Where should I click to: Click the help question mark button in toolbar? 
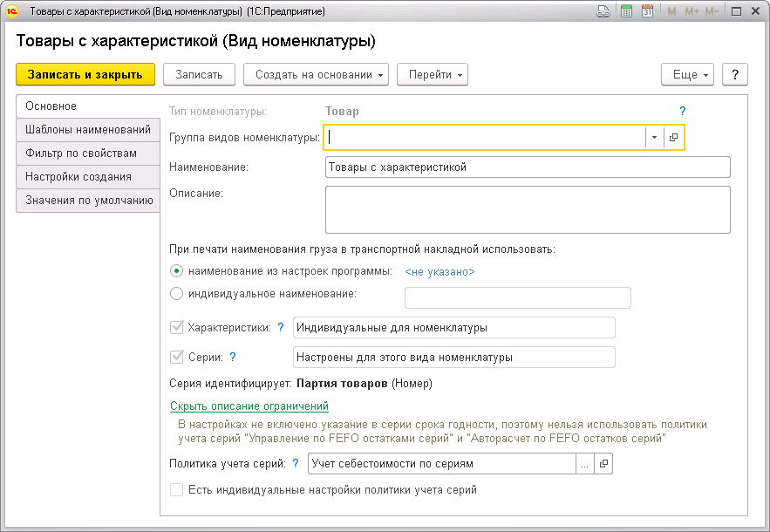pyautogui.click(x=735, y=75)
